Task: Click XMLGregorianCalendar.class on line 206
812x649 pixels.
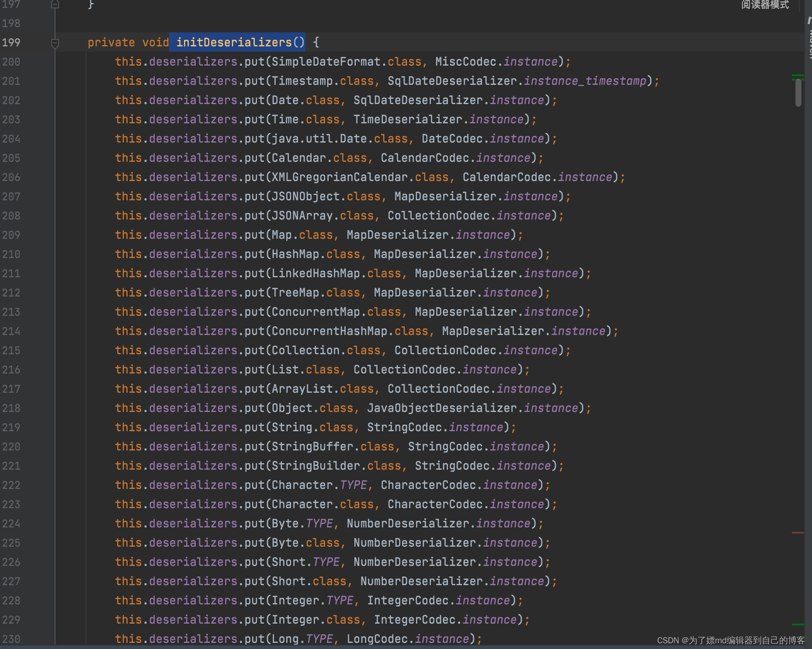Action: click(360, 177)
